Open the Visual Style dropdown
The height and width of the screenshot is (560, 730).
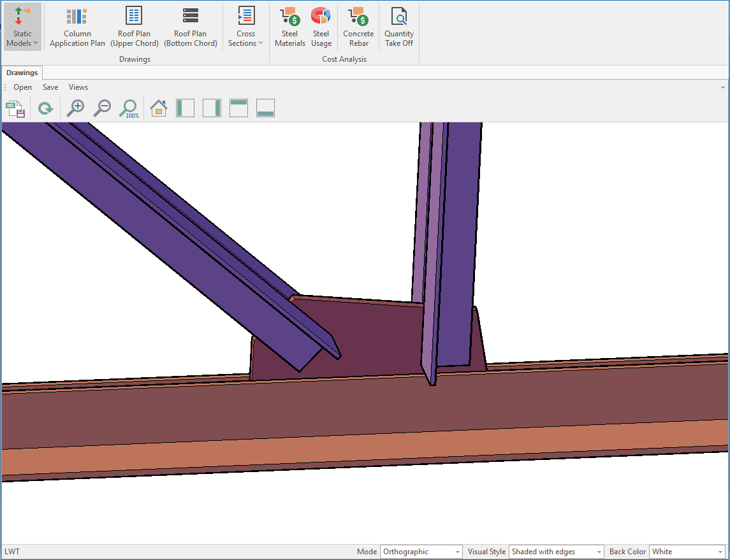556,552
